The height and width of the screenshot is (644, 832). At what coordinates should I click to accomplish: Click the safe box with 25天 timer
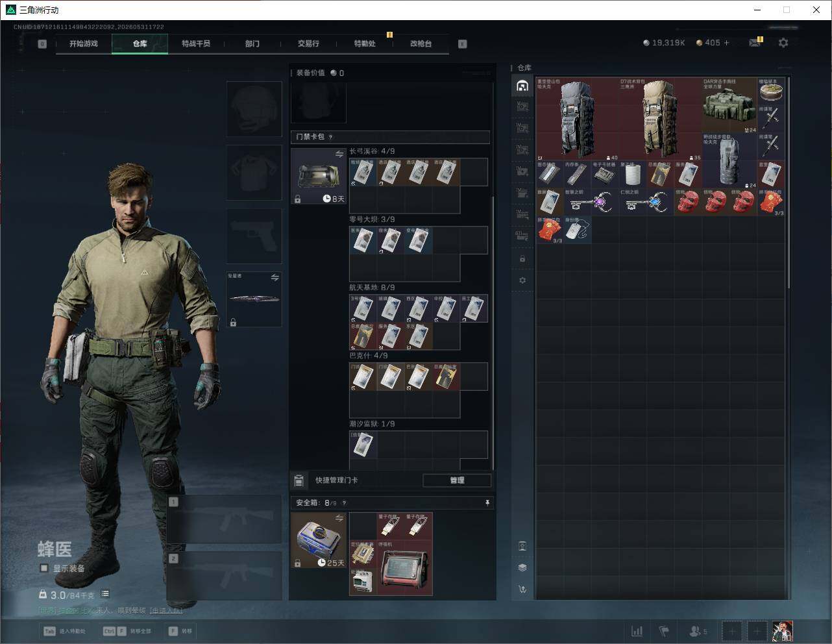[x=319, y=540]
